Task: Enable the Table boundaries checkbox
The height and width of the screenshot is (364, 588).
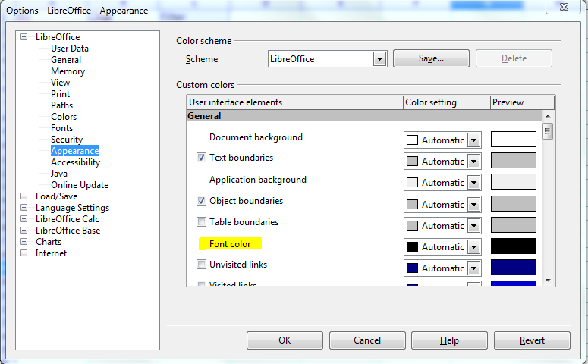Action: pyautogui.click(x=201, y=223)
